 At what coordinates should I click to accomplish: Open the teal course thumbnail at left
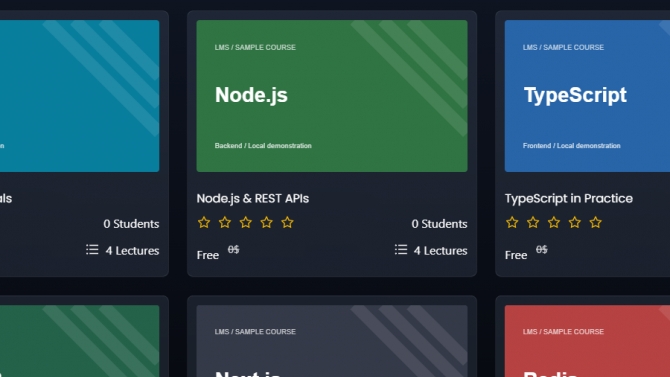pos(79,96)
